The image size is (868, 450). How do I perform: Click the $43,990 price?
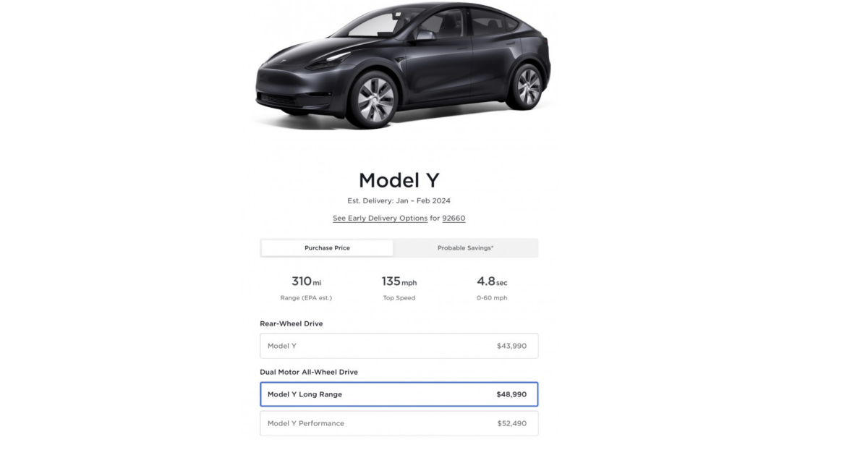coord(511,346)
